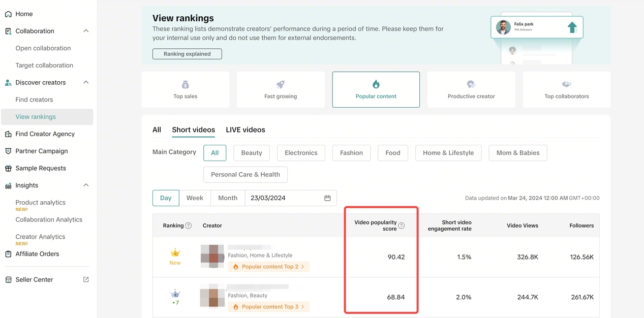Click the Video popularity score help icon
The width and height of the screenshot is (644, 318).
pos(402,226)
